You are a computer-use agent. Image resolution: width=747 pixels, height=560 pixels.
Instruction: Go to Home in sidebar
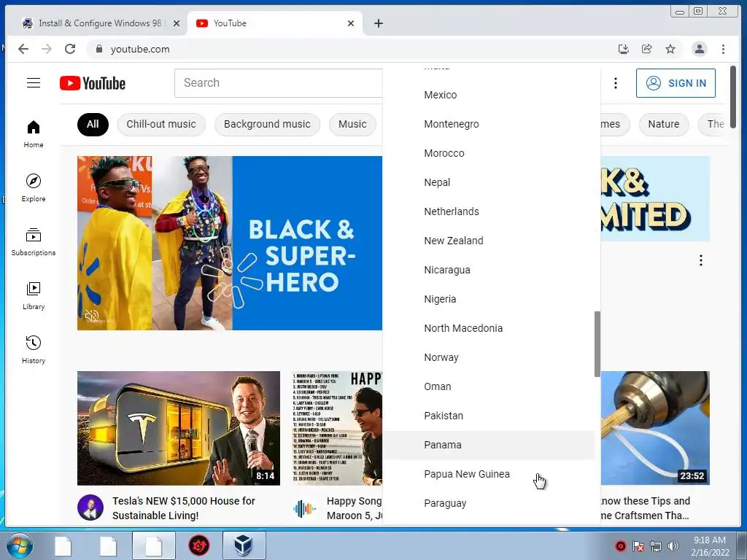tap(34, 134)
